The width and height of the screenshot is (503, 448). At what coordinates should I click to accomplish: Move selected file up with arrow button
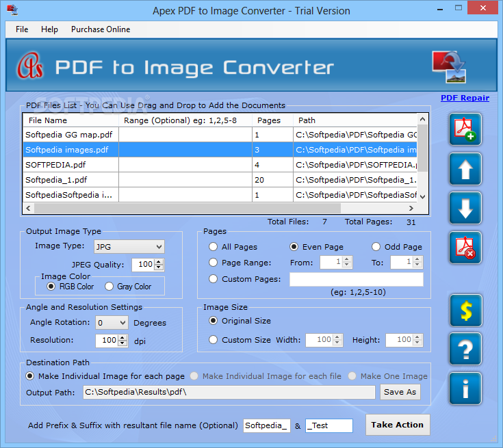(x=465, y=169)
